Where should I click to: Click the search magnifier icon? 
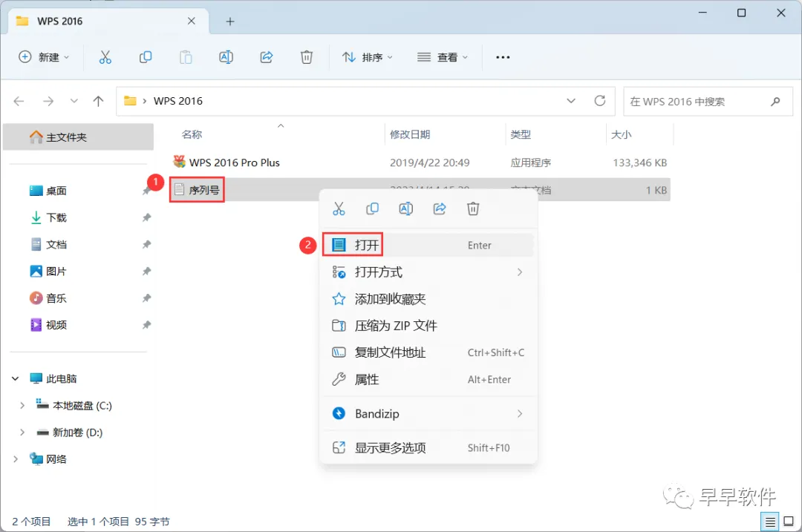pyautogui.click(x=775, y=101)
